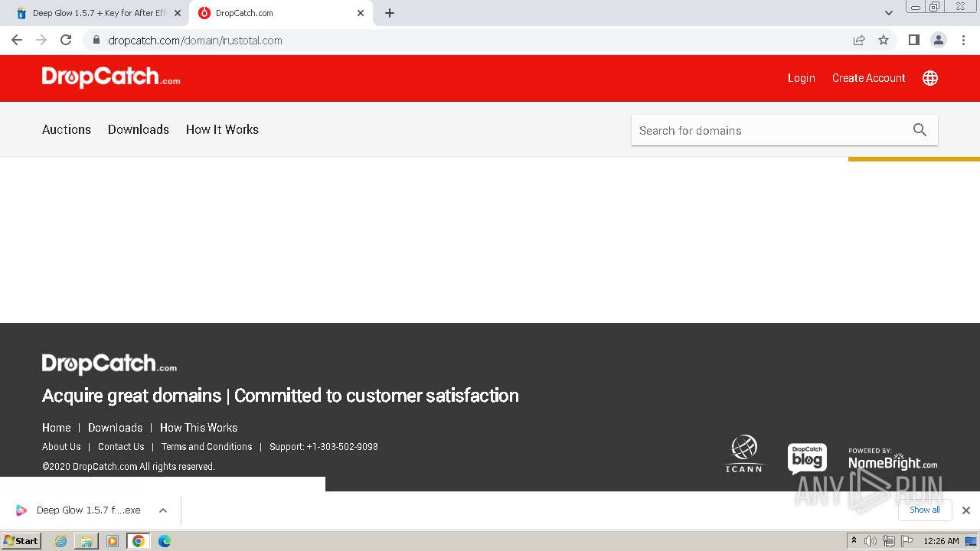This screenshot has height=551, width=980.
Task: Launch Microsoft Edge from taskbar
Action: pos(165,541)
